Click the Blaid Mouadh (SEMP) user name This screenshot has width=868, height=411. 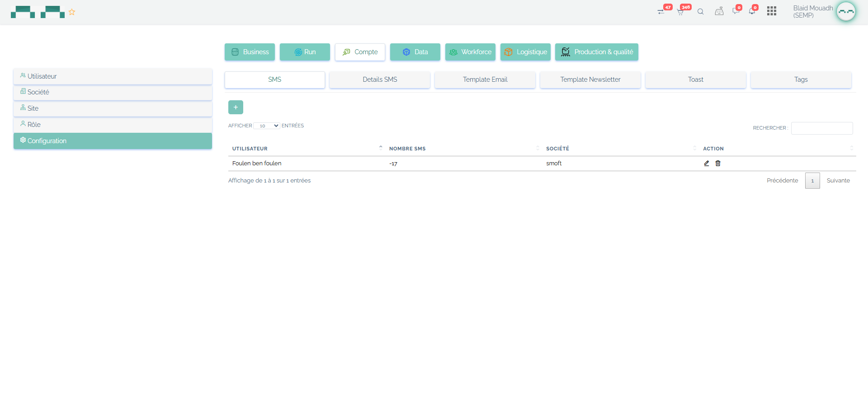click(x=813, y=12)
